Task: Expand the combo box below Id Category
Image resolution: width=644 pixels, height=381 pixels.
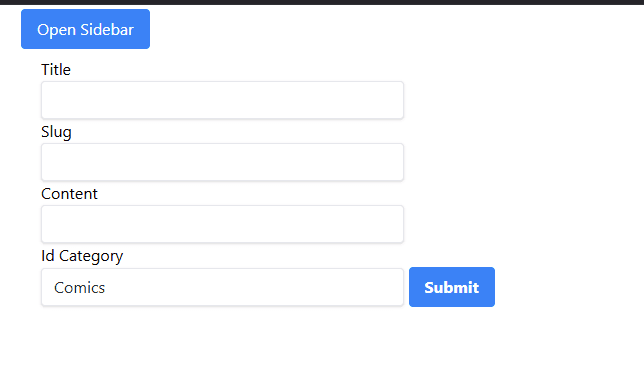Action: point(222,287)
